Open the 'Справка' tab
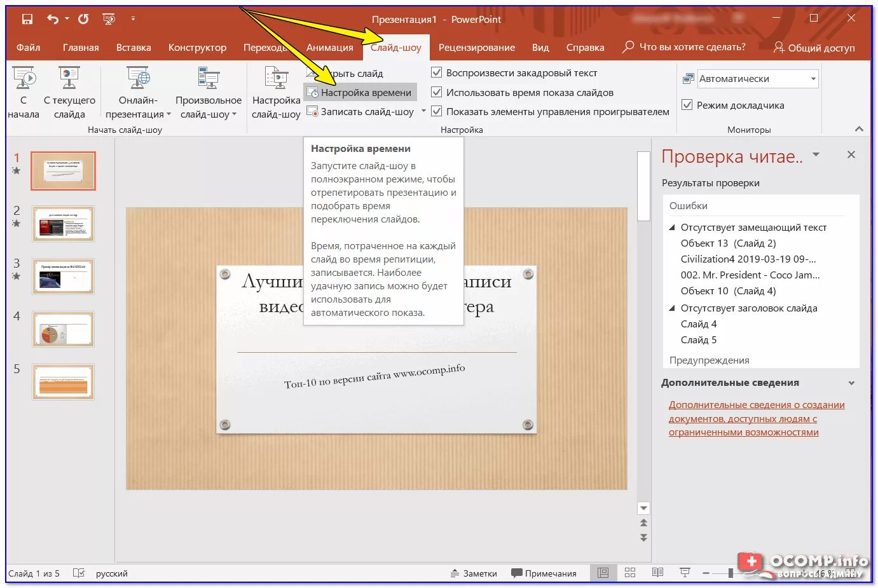 tap(585, 48)
